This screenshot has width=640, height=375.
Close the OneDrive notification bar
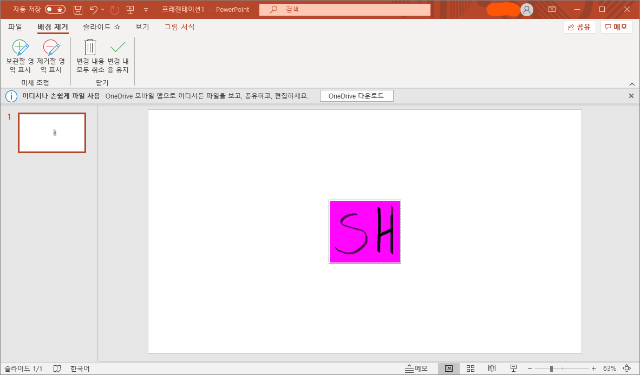coord(631,96)
